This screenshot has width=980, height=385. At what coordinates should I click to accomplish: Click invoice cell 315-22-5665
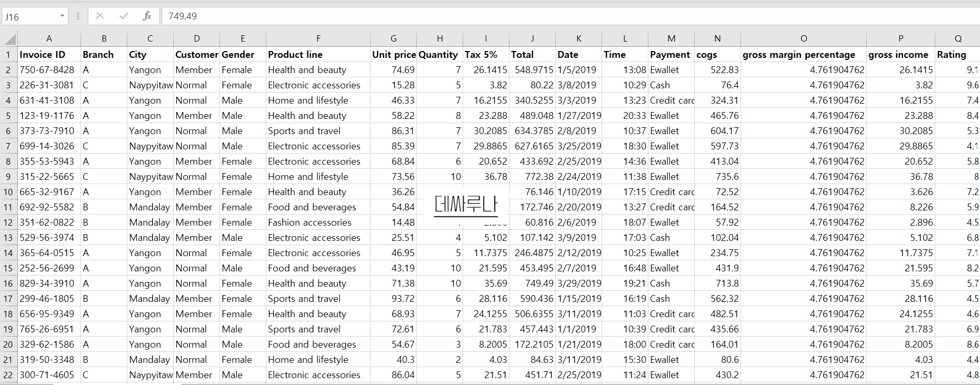(x=49, y=177)
